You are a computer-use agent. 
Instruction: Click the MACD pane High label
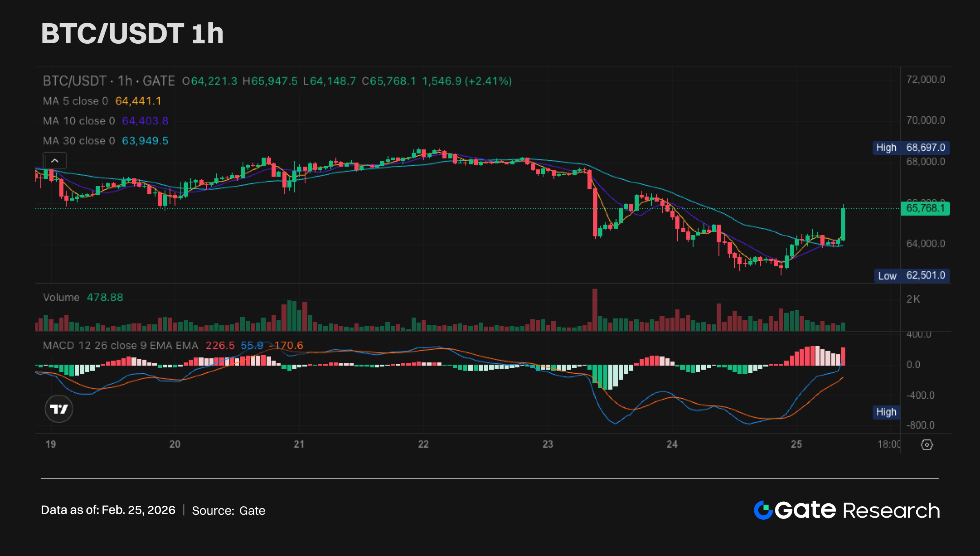click(x=886, y=412)
